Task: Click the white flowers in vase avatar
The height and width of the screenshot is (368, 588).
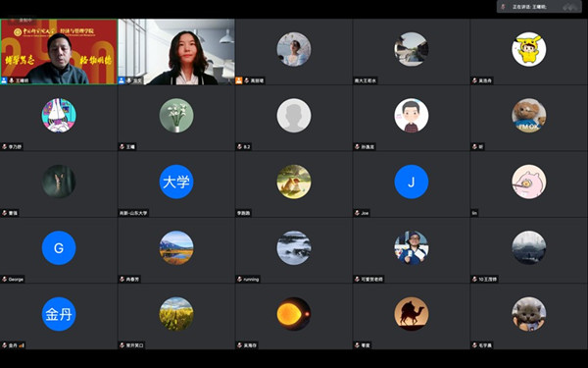Action: (176, 115)
